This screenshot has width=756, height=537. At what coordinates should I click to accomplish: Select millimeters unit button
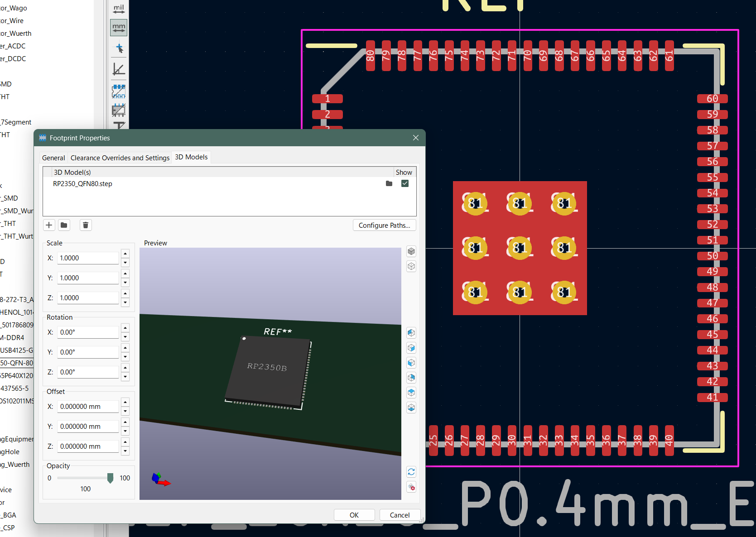coord(119,28)
